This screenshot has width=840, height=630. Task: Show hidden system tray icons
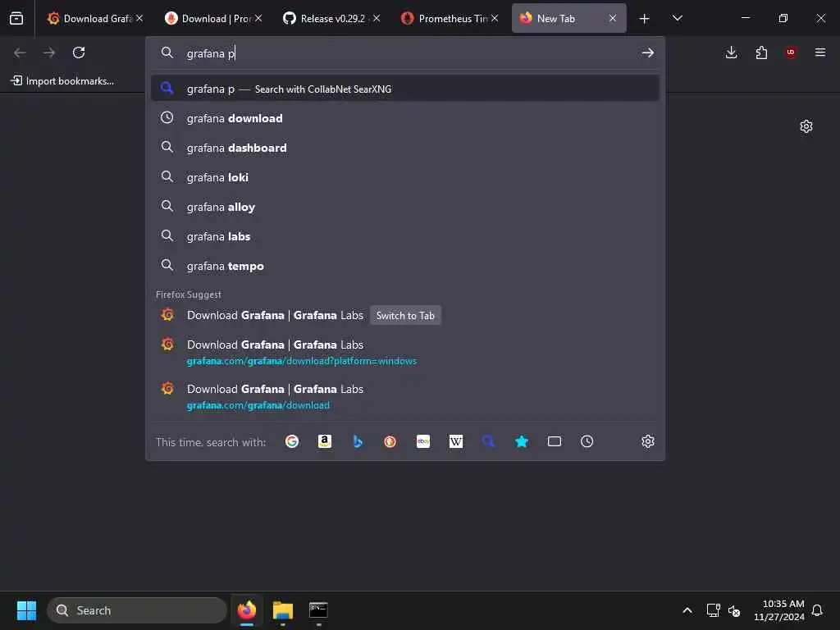click(x=687, y=610)
